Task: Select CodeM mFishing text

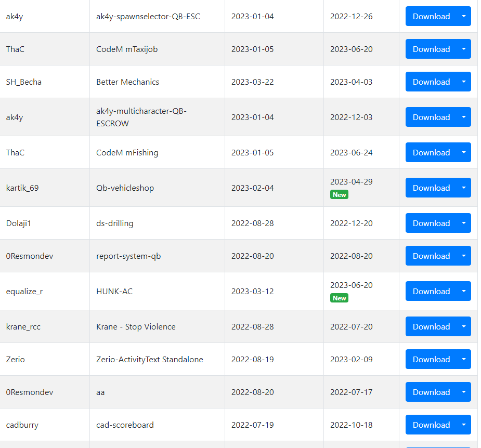Action: coord(127,153)
